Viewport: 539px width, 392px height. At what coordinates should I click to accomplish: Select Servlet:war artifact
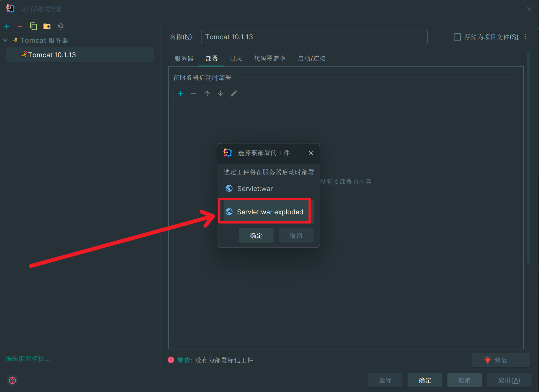coord(269,188)
